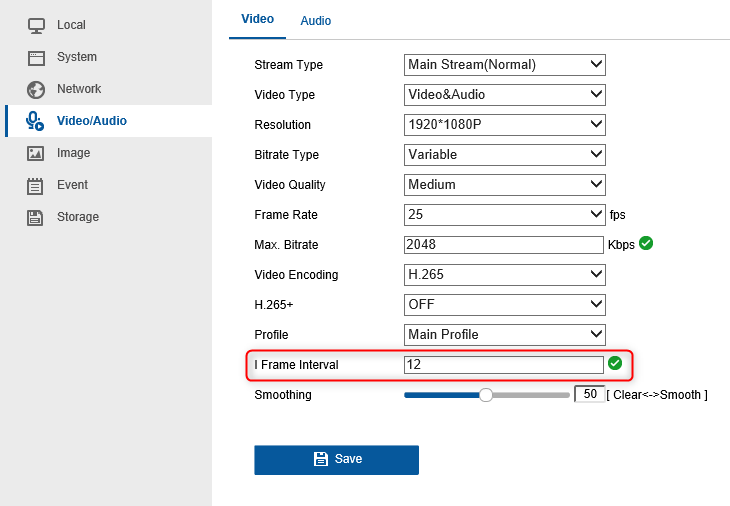Screen dimensions: 730x506
Task: Expand the Resolution dropdown
Action: tap(505, 125)
